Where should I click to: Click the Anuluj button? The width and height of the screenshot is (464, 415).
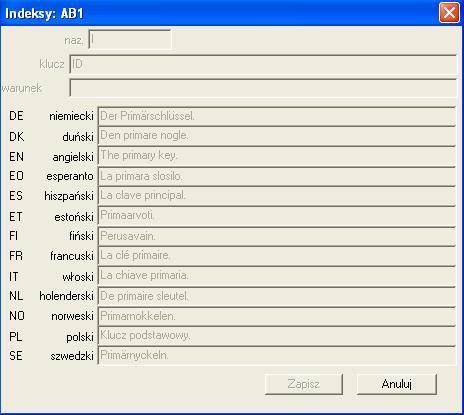(x=397, y=384)
